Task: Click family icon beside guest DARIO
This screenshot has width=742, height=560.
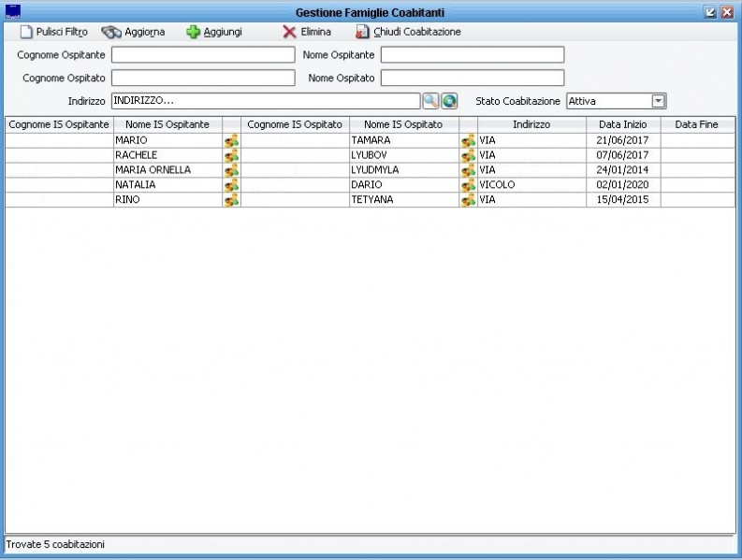Action: [468, 185]
